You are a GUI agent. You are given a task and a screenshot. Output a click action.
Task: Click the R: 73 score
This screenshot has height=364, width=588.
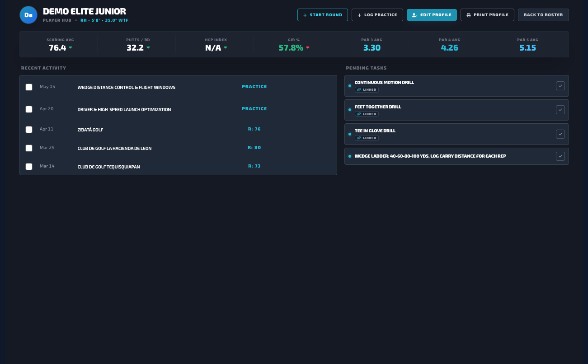pyautogui.click(x=254, y=166)
